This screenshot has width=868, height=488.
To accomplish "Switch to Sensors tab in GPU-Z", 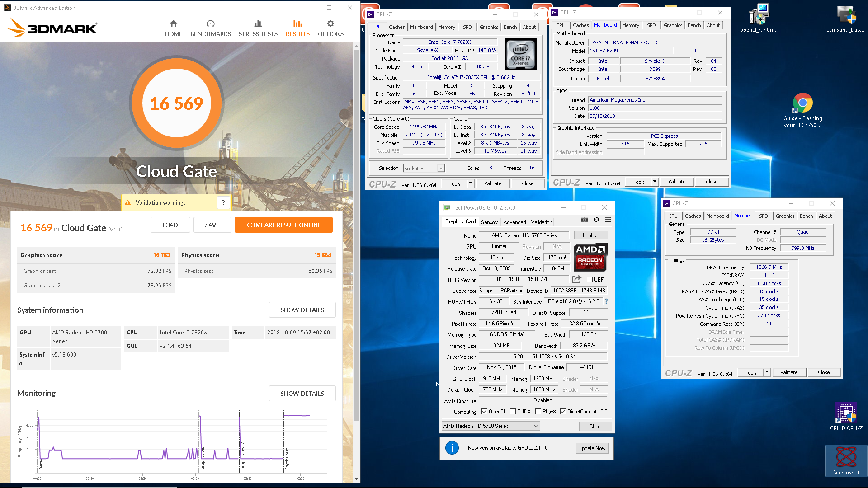I will point(489,222).
